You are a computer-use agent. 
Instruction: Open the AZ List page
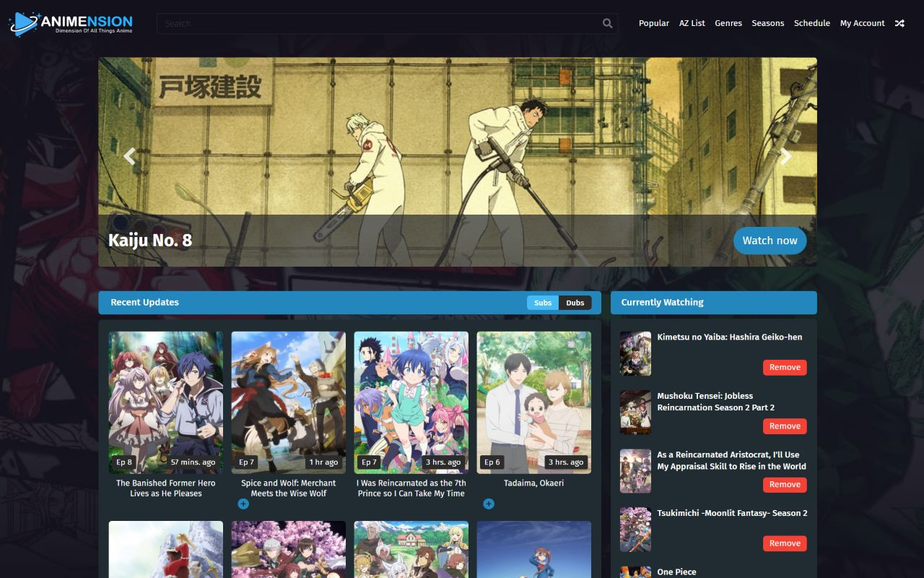(x=692, y=23)
